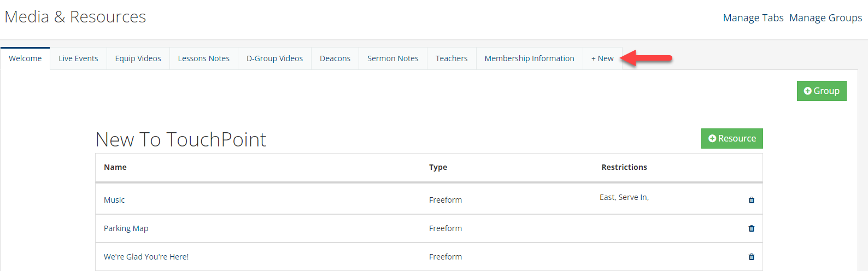Open the Manage Groups link
The image size is (868, 271).
pyautogui.click(x=825, y=18)
